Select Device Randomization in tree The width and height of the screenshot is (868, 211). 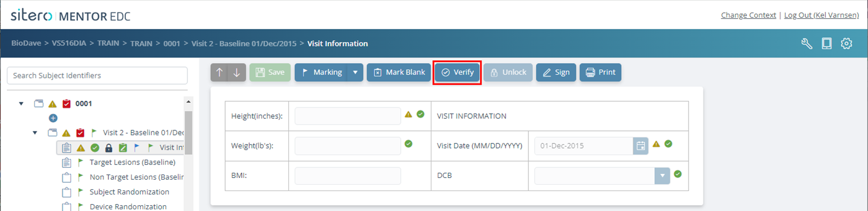[128, 206]
